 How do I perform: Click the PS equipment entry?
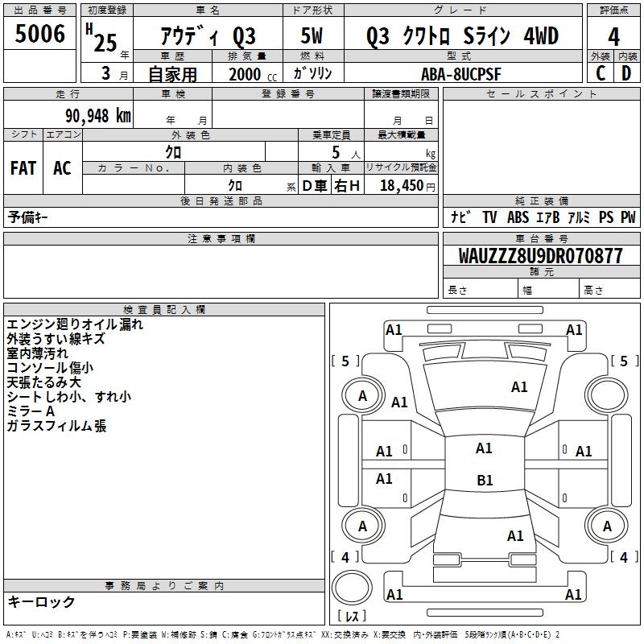click(x=606, y=217)
